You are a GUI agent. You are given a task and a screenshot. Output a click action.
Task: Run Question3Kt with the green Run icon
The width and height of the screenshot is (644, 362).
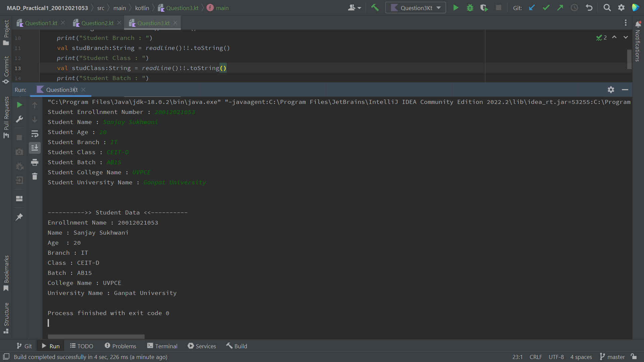click(x=455, y=7)
